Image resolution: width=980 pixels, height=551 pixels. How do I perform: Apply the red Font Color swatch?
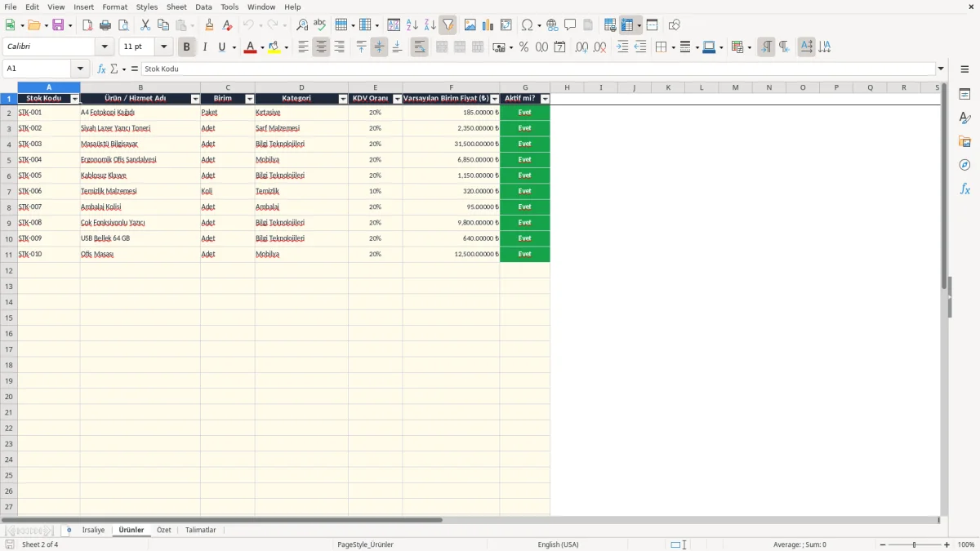[250, 47]
